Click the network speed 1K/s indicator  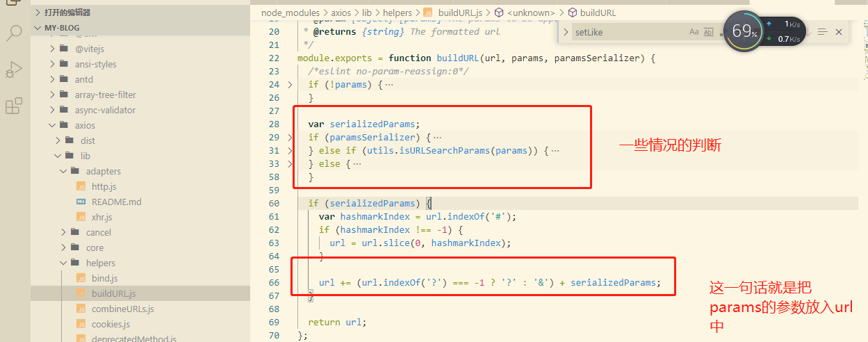click(784, 24)
